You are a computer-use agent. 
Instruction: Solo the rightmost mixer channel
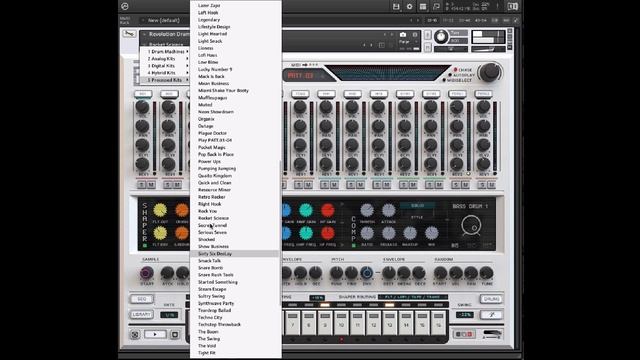click(482, 185)
